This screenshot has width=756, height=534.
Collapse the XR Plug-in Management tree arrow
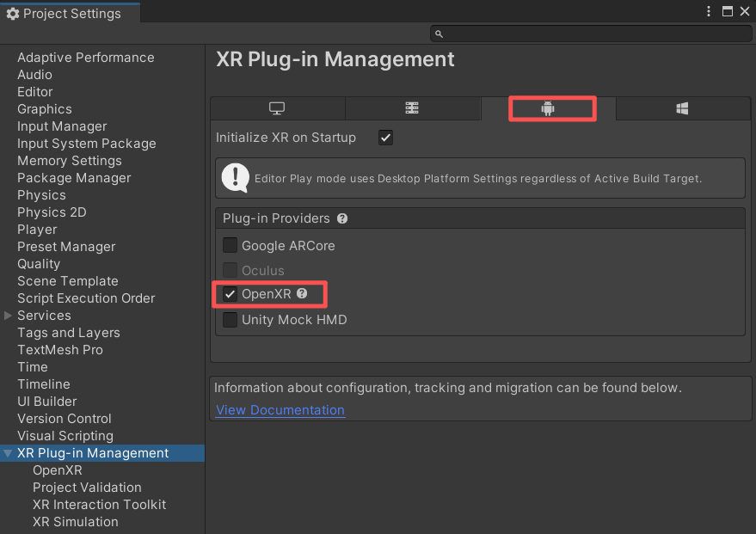pos(9,453)
